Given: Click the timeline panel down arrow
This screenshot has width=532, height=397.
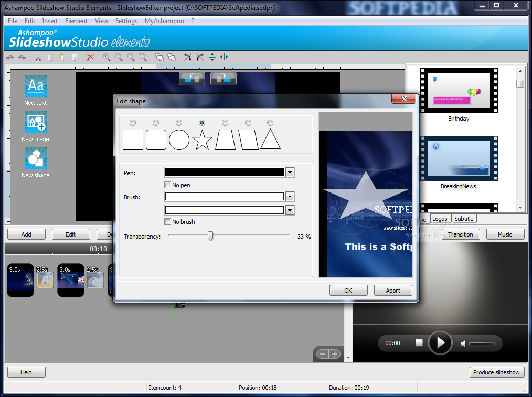Looking at the screenshot, I should coord(348,357).
